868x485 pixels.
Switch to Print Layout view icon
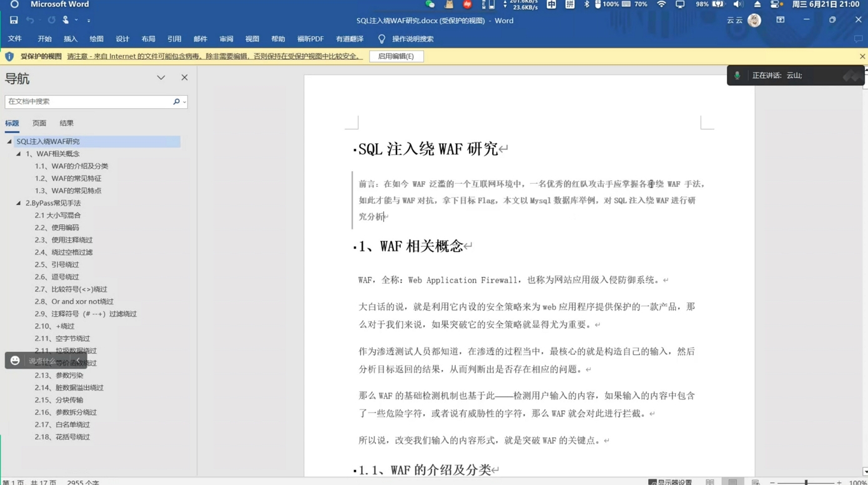(732, 482)
